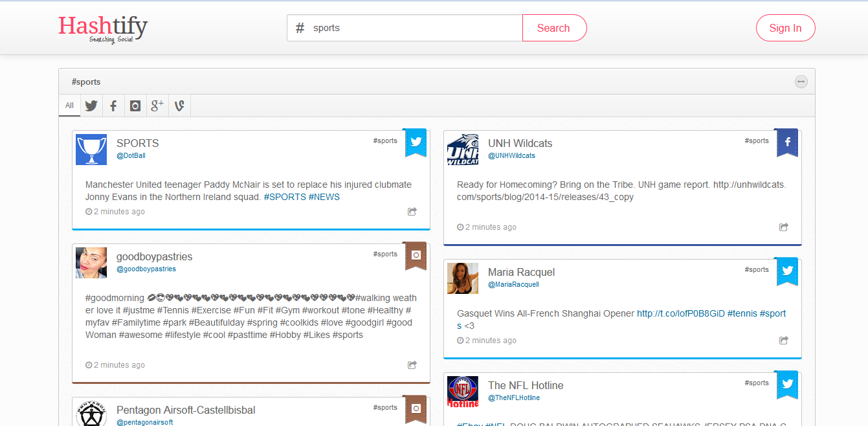Screen dimensions: 868x426
Task: Open the @DotBall profile link
Action: (131, 156)
